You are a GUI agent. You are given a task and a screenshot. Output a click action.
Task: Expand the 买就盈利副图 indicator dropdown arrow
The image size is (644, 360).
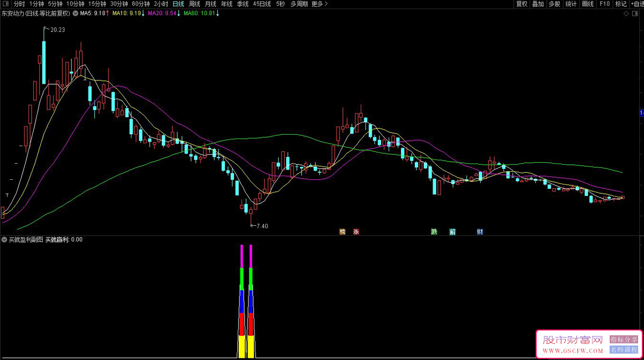[4, 239]
